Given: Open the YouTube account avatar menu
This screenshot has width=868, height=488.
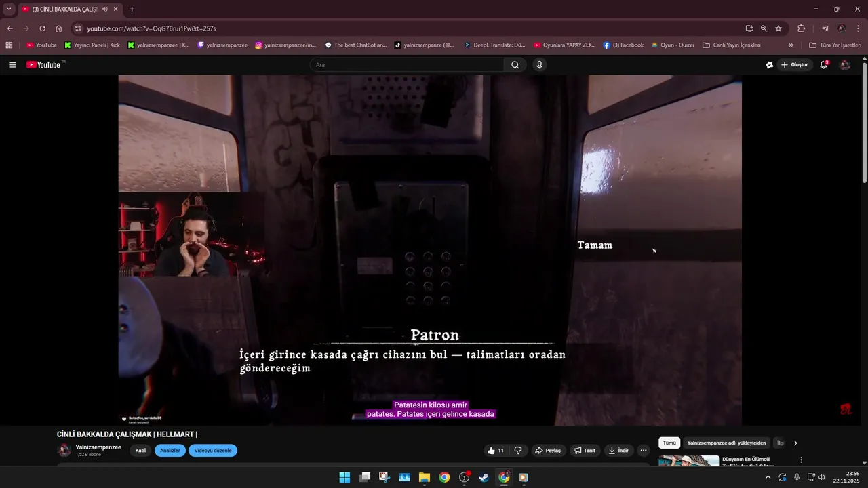Looking at the screenshot, I should pos(845,65).
